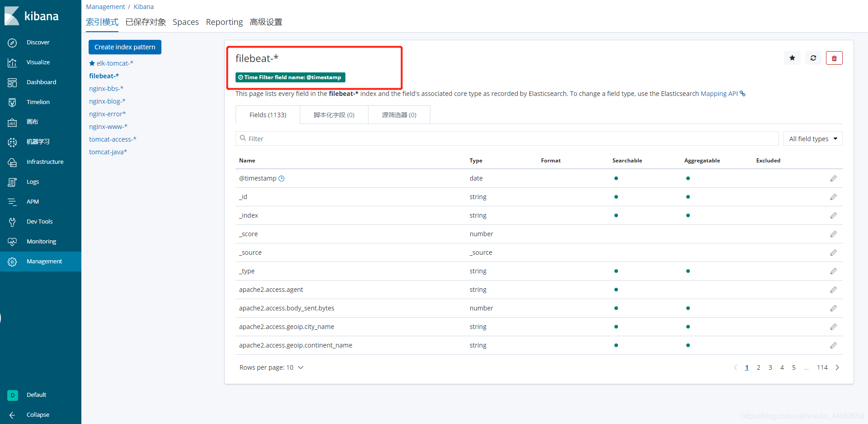The width and height of the screenshot is (868, 424).
Task: Open the Spaces tab
Action: point(186,22)
